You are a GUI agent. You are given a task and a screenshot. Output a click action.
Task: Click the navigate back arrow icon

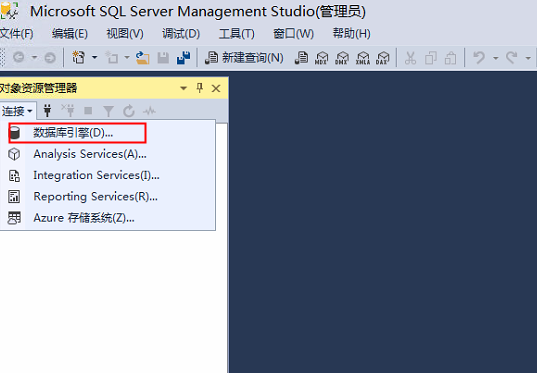pyautogui.click(x=19, y=57)
